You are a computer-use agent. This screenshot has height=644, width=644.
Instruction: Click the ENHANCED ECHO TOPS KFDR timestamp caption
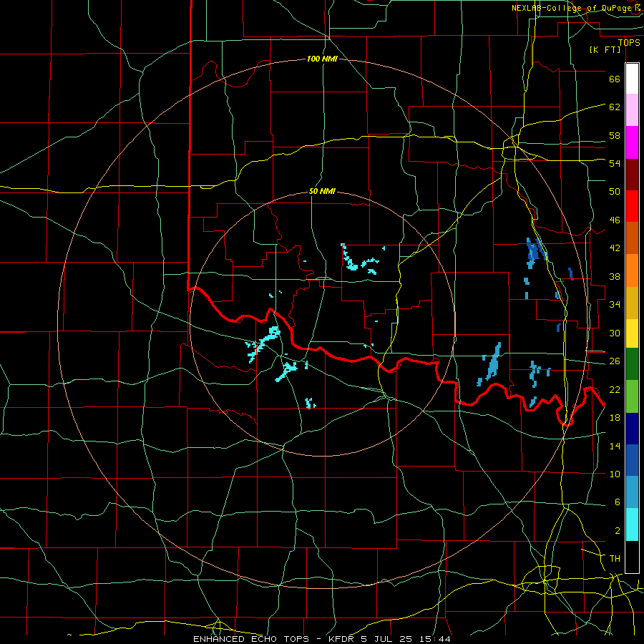point(321,639)
